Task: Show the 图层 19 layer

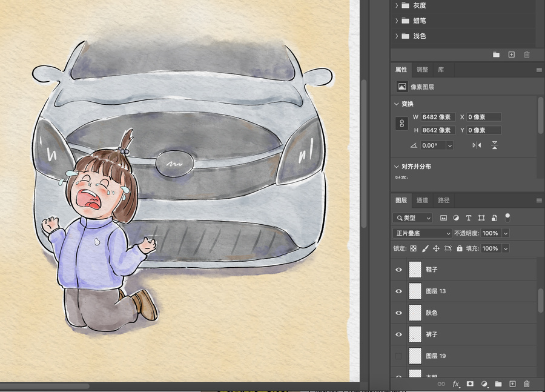Action: [x=398, y=356]
